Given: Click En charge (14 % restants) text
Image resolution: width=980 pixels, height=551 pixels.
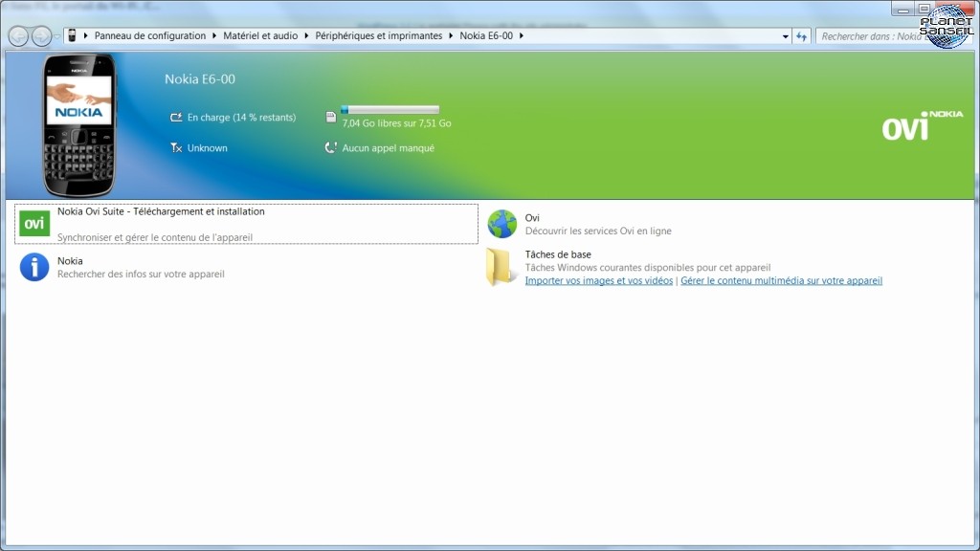Looking at the screenshot, I should pyautogui.click(x=242, y=118).
